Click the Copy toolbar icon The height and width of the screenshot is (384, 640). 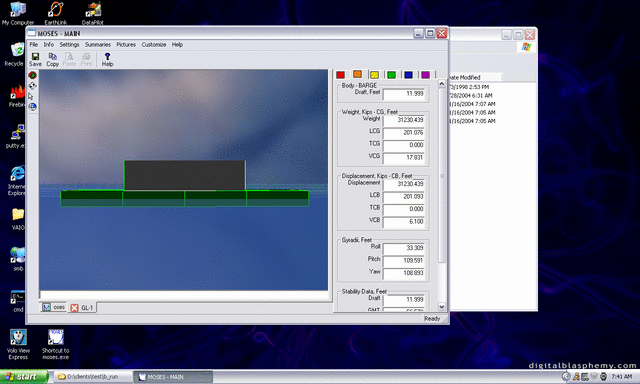pos(52,60)
